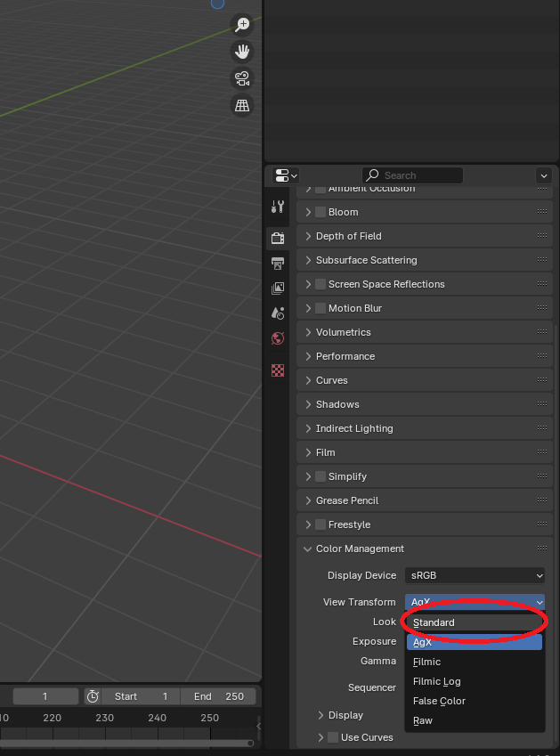560x756 pixels.
Task: Open the Output properties tab
Action: (x=278, y=264)
